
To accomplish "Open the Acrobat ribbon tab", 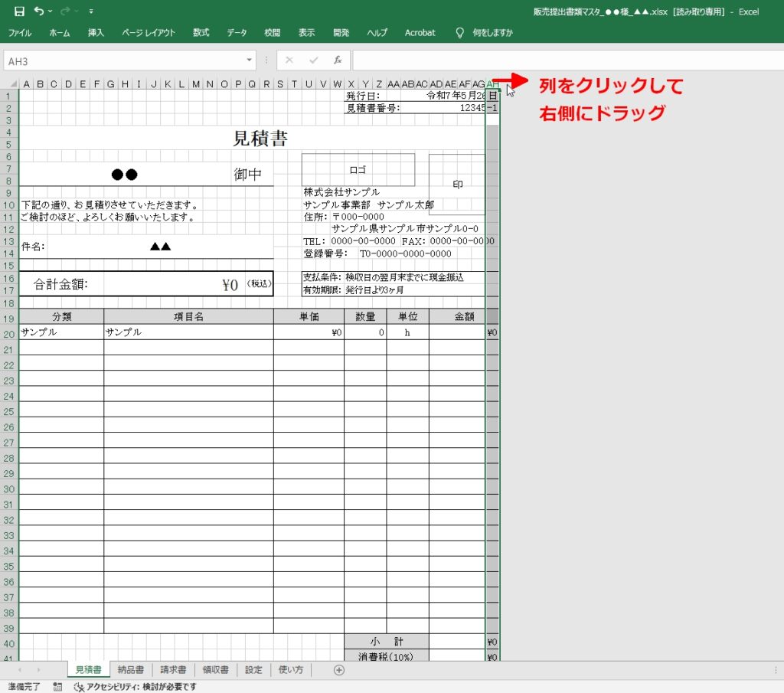I will click(x=420, y=32).
